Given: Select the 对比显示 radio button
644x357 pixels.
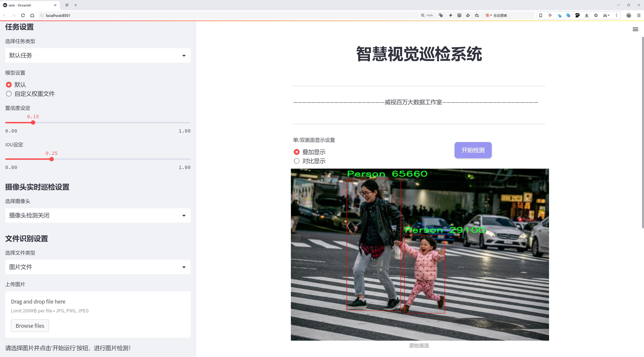Looking at the screenshot, I should click(x=297, y=161).
